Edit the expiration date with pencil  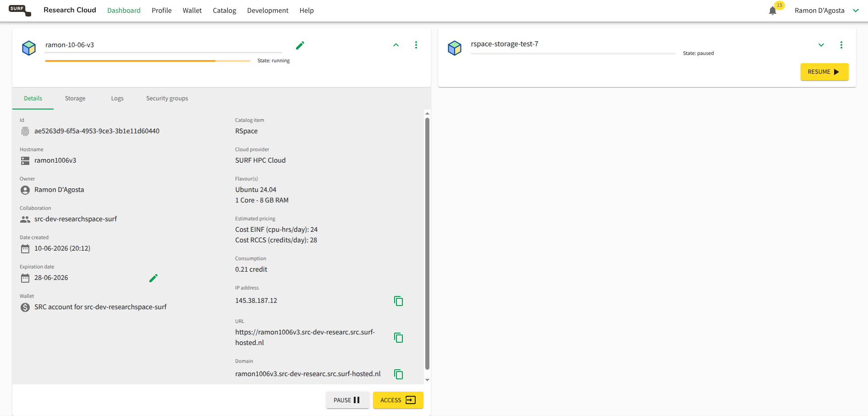tap(154, 278)
